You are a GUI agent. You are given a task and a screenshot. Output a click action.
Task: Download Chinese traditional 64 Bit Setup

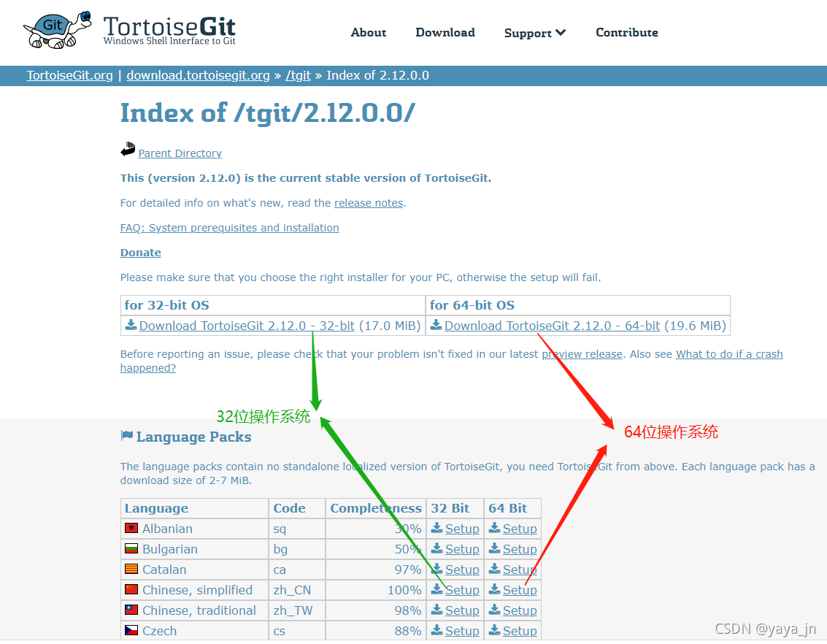click(x=520, y=610)
